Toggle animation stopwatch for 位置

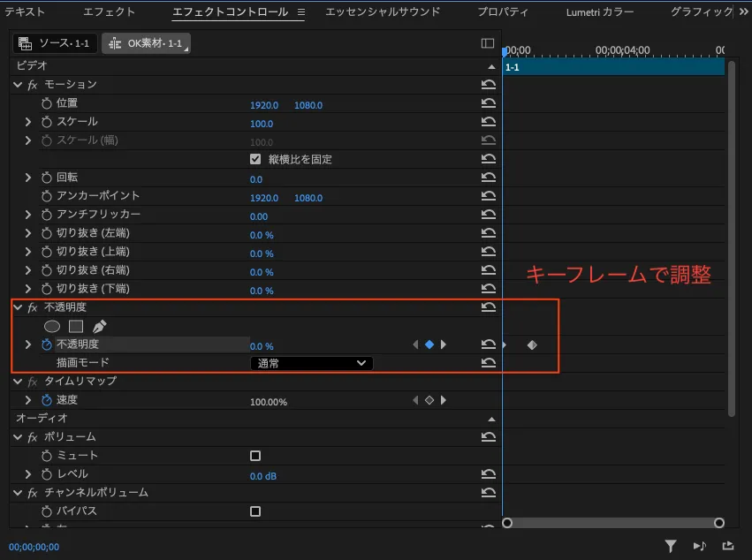coord(47,103)
